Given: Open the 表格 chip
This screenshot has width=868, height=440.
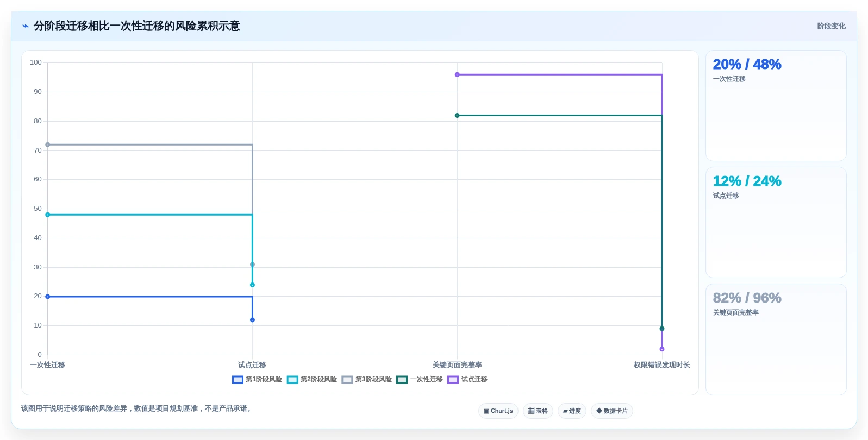Looking at the screenshot, I should [x=538, y=411].
